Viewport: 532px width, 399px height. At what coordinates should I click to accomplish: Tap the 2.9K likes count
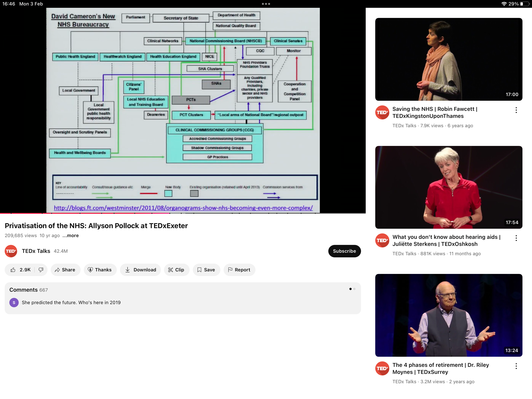pos(25,270)
